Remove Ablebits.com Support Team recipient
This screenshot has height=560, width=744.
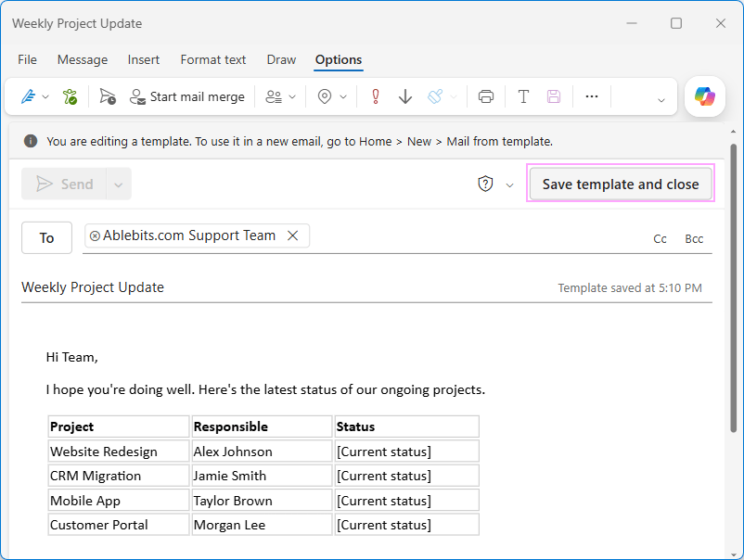[293, 235]
